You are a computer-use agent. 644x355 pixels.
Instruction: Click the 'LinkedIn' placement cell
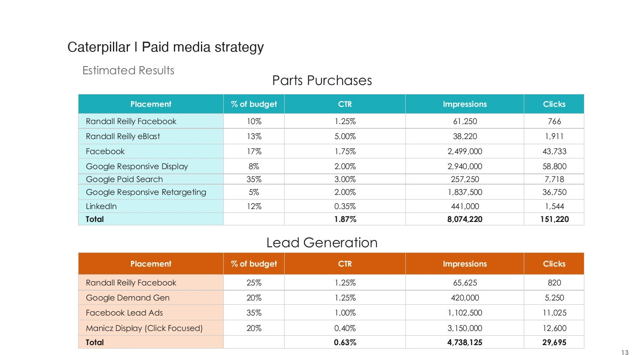pyautogui.click(x=151, y=206)
